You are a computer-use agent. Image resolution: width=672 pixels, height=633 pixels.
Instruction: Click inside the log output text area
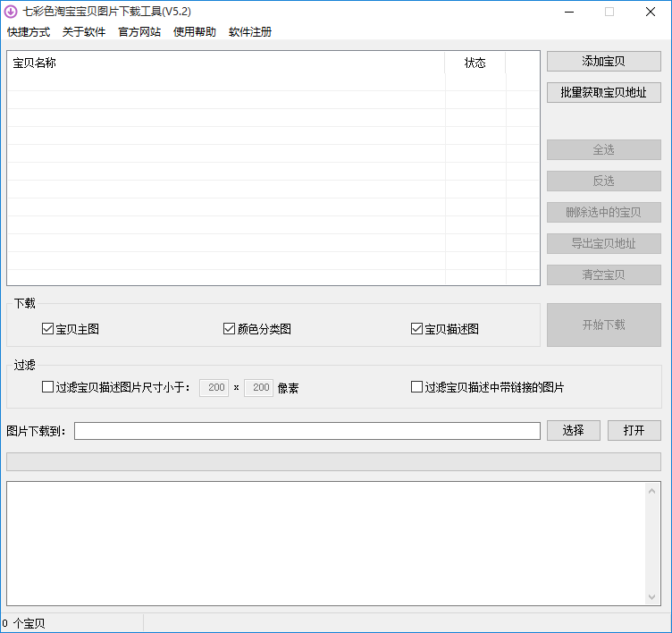(325, 544)
